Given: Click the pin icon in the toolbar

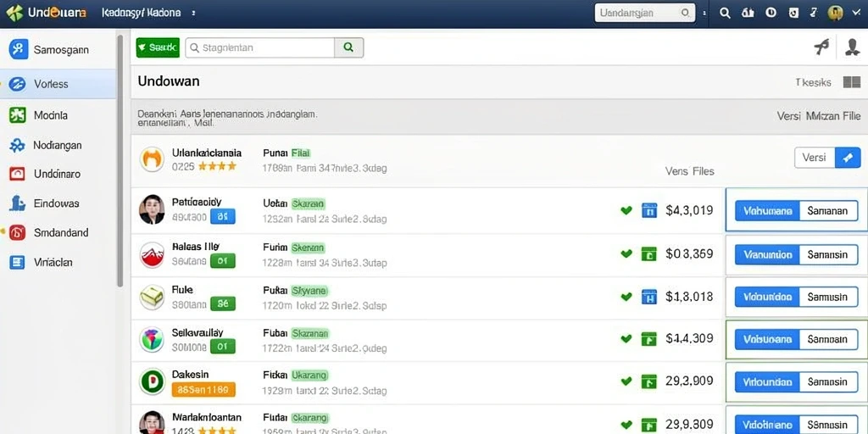Looking at the screenshot, I should (x=822, y=47).
